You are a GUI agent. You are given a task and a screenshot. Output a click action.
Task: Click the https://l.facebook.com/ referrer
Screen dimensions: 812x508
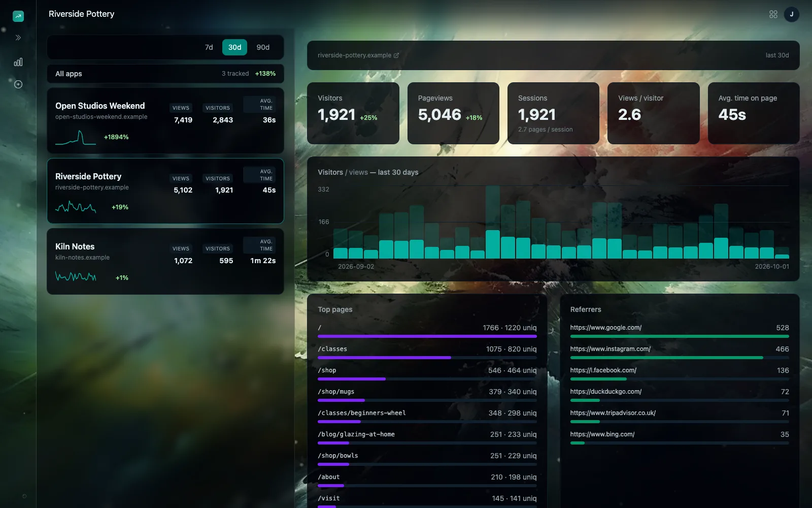[680, 373]
